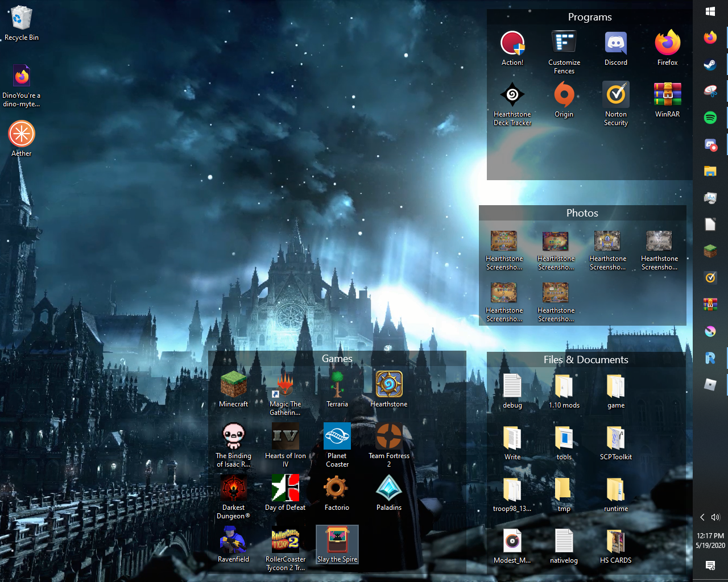Click the Games fence title
Image resolution: width=728 pixels, height=582 pixels.
point(337,359)
